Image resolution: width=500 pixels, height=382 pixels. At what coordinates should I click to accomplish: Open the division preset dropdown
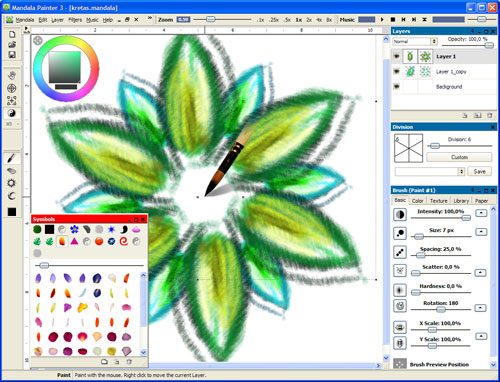tap(430, 171)
